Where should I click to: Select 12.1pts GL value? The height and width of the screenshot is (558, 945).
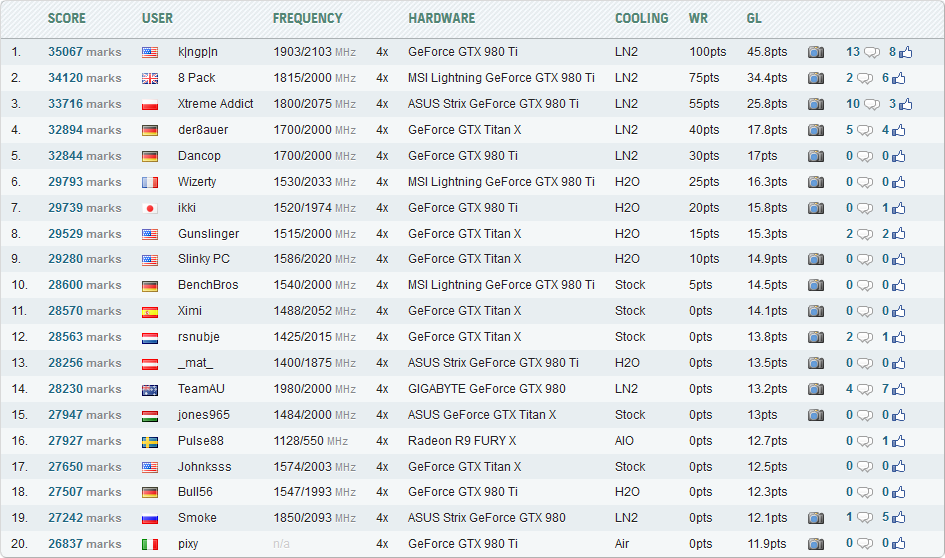tap(767, 518)
